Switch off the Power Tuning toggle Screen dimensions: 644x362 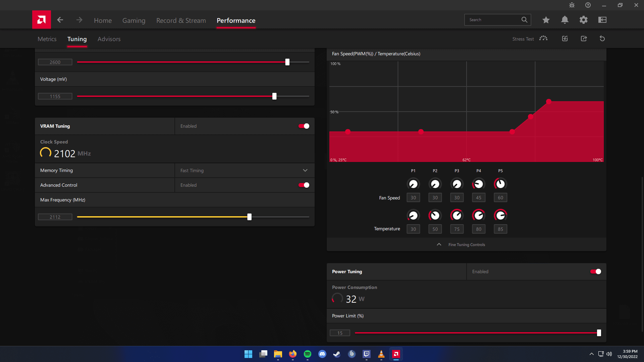596,271
